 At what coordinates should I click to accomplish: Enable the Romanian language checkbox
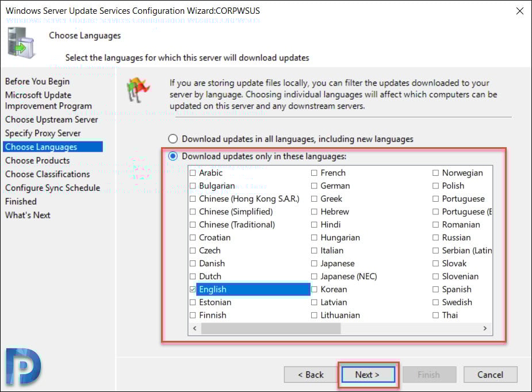pos(435,225)
